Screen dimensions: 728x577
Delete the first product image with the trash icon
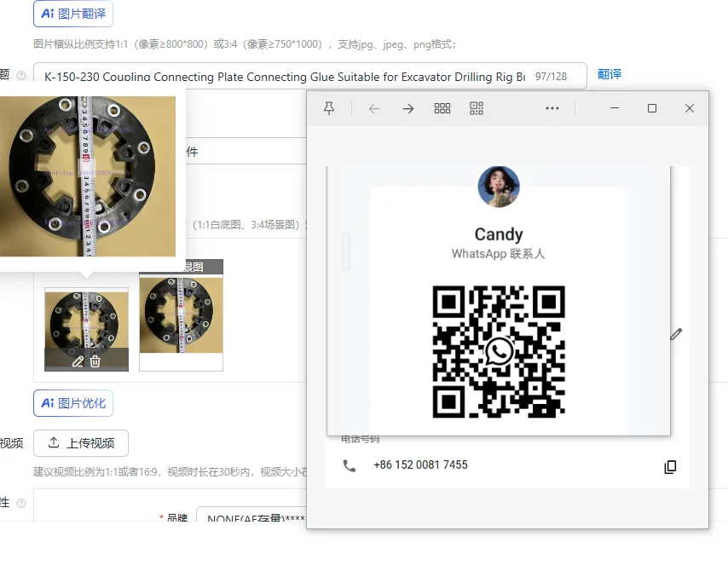pyautogui.click(x=95, y=361)
